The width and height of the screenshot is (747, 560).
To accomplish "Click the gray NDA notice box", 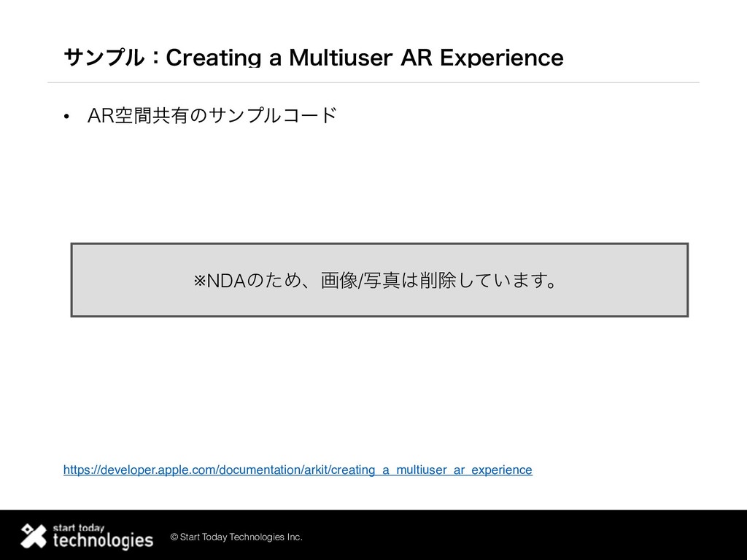I will (379, 280).
